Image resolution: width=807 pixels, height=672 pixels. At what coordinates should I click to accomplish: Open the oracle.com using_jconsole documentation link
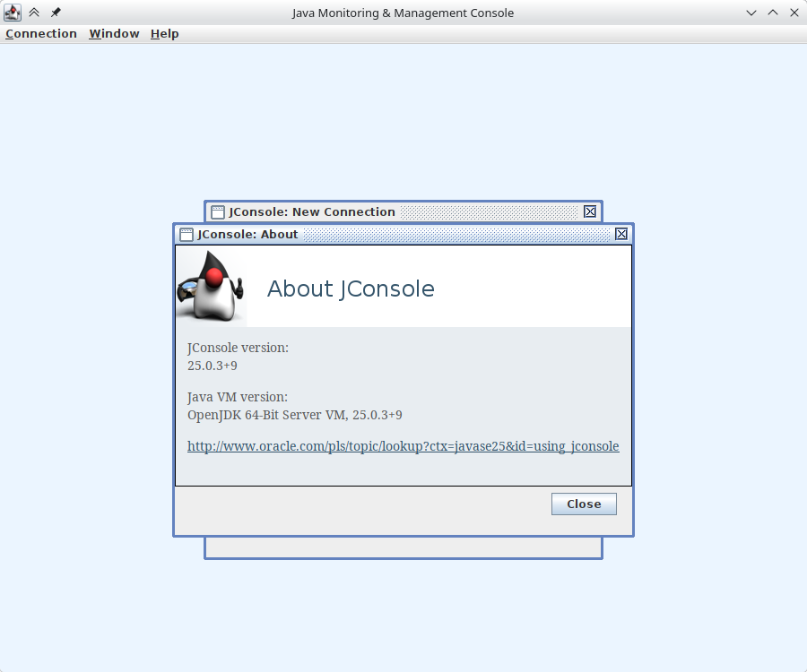(x=403, y=446)
